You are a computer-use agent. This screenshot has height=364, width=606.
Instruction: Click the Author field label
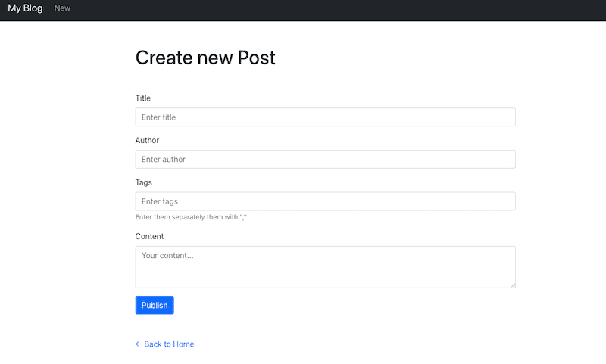click(x=147, y=141)
